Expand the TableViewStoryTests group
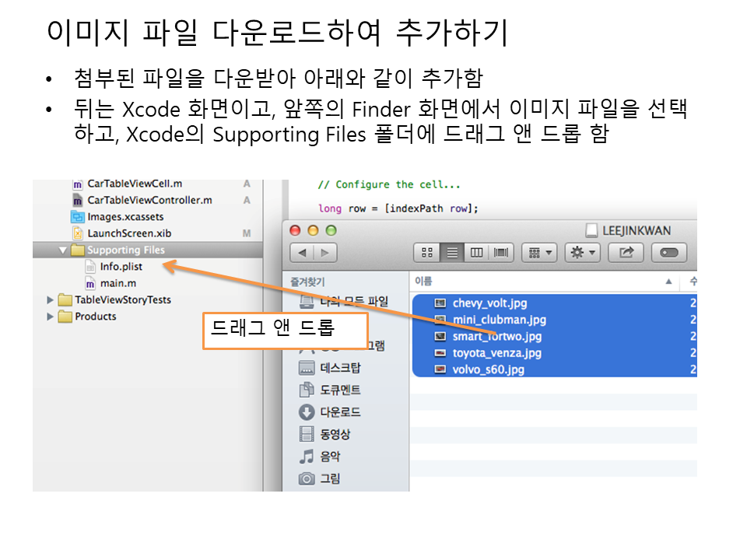This screenshot has width=747, height=560. point(51,300)
